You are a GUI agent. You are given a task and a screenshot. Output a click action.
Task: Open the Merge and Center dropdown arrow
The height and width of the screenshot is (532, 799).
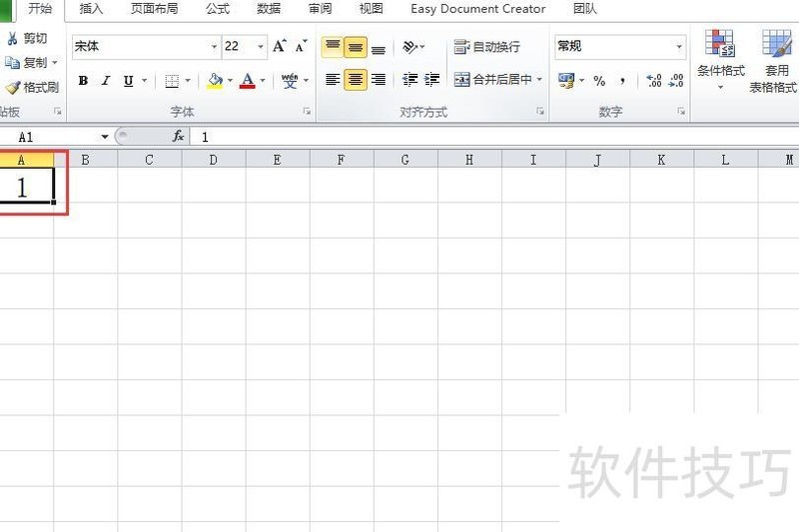click(539, 80)
